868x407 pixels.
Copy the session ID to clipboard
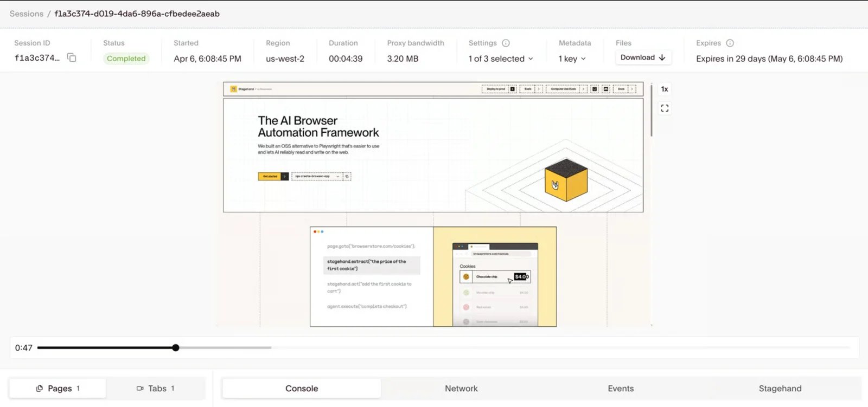tap(72, 57)
